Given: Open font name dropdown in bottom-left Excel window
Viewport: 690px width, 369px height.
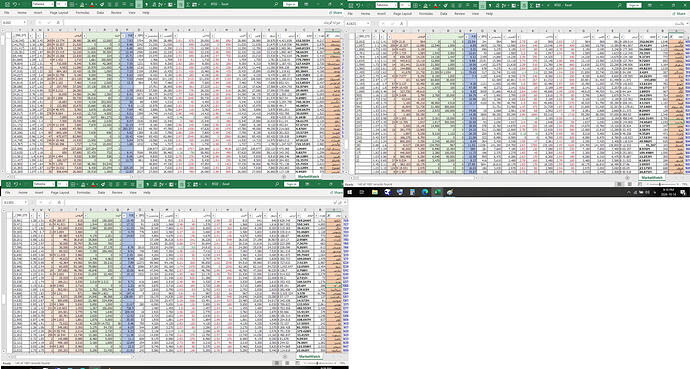Looking at the screenshot, I should coord(53,184).
